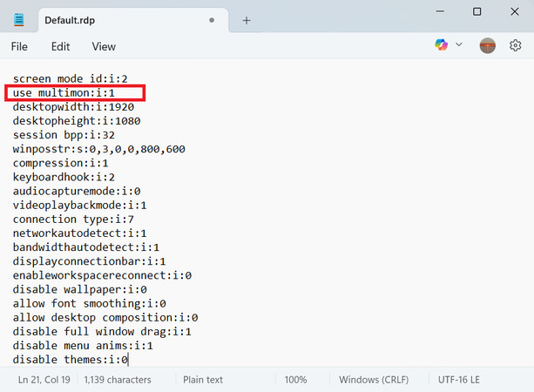Open the user account avatar
This screenshot has height=392, width=534.
(x=487, y=45)
